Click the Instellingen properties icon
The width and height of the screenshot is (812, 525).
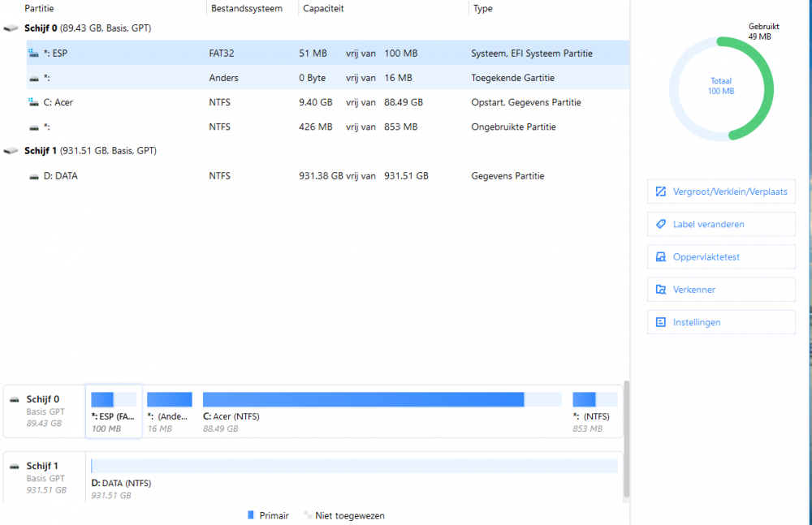coord(660,322)
